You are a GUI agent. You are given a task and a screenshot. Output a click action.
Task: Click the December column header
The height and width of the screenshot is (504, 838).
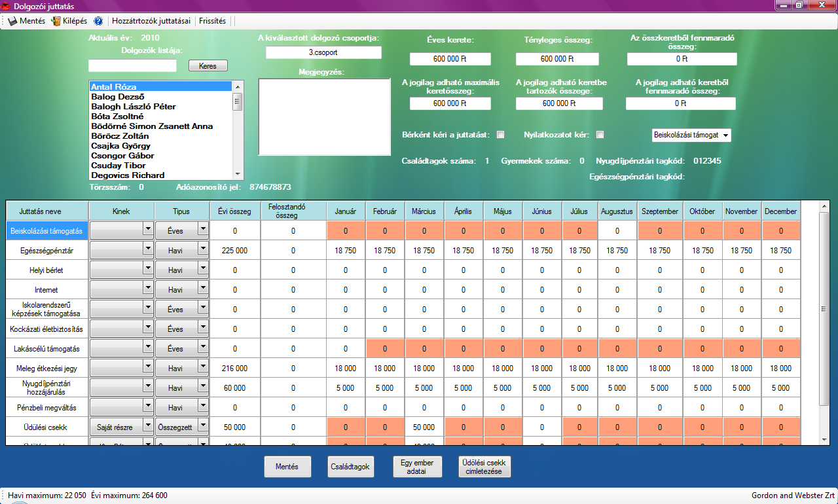click(x=781, y=211)
